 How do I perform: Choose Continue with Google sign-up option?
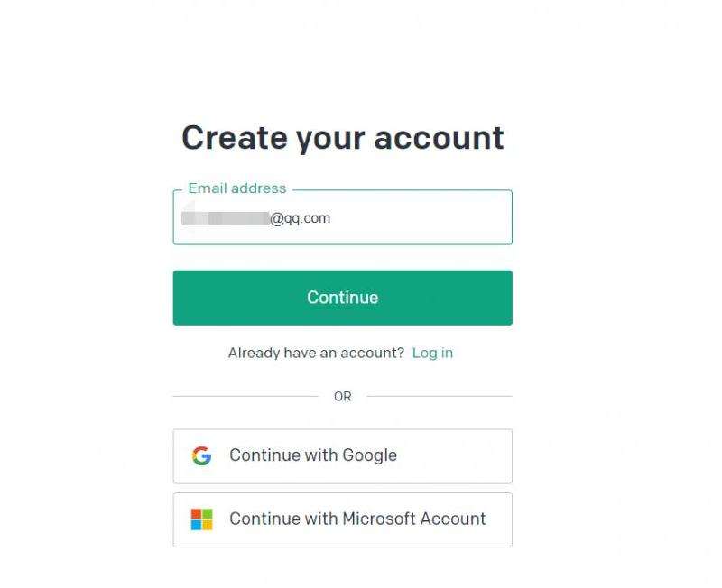coord(343,456)
